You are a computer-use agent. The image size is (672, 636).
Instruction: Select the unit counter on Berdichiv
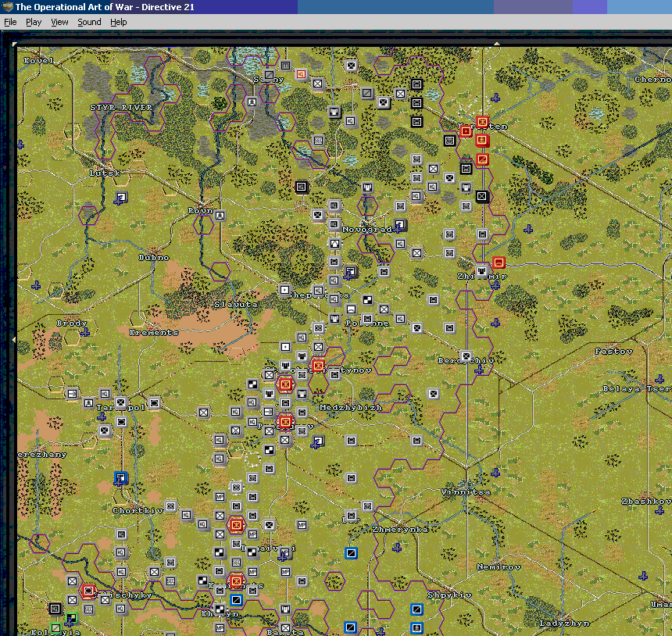click(466, 356)
